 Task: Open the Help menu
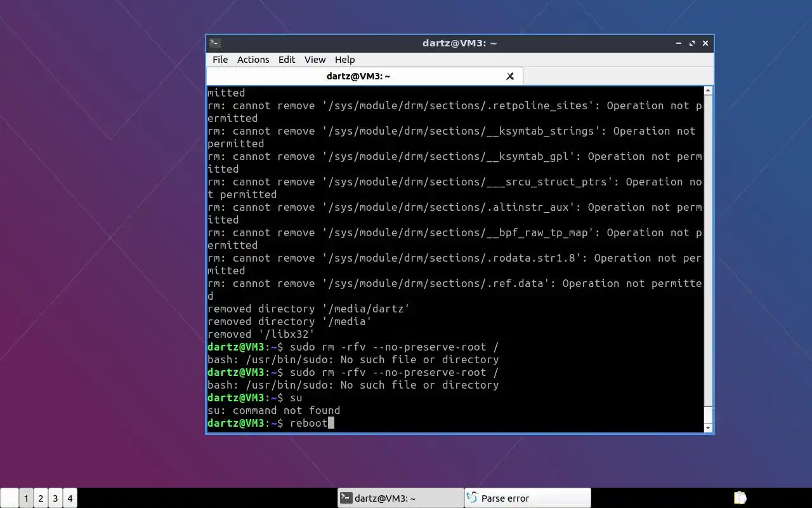[344, 59]
